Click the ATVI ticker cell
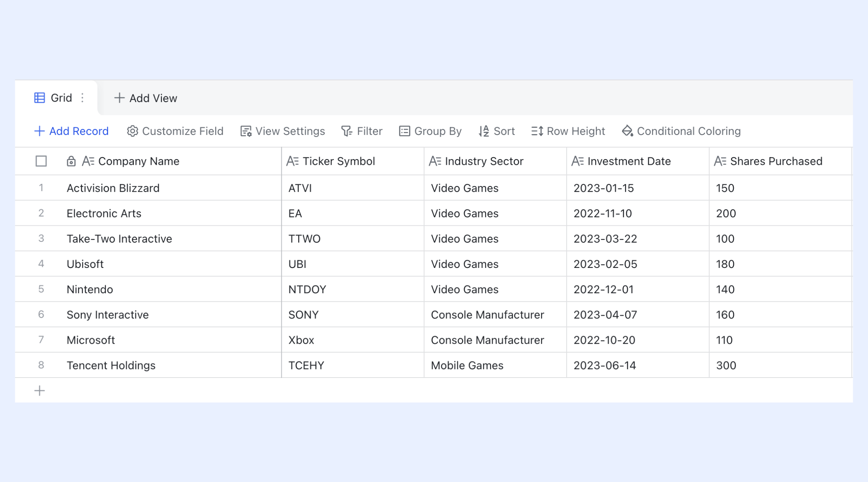This screenshot has height=482, width=868. pyautogui.click(x=353, y=188)
